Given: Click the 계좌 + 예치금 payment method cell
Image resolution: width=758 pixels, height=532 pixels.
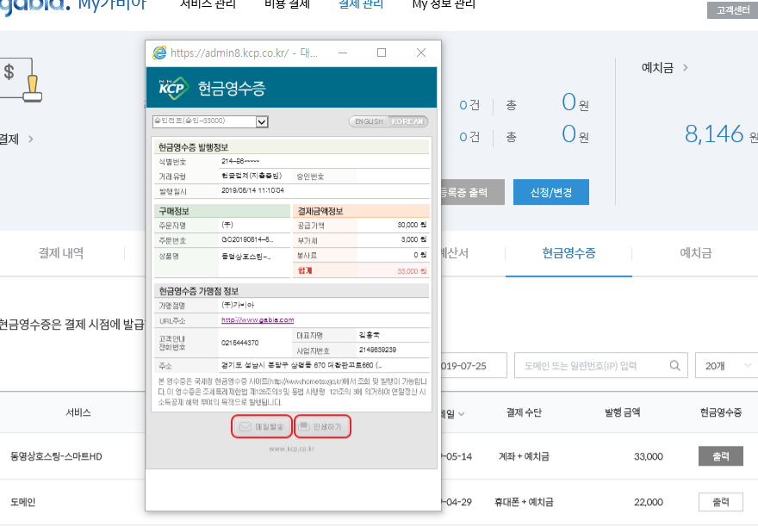Looking at the screenshot, I should coord(524,456).
